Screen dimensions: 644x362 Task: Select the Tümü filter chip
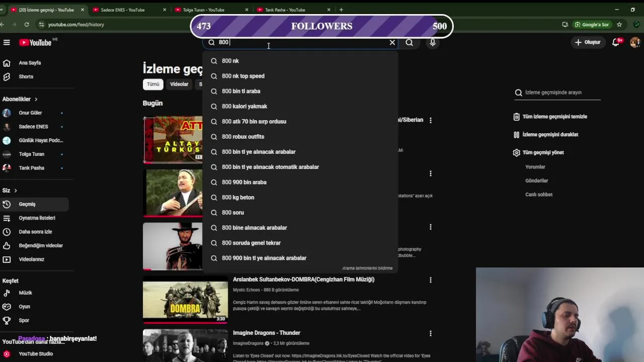pyautogui.click(x=153, y=84)
